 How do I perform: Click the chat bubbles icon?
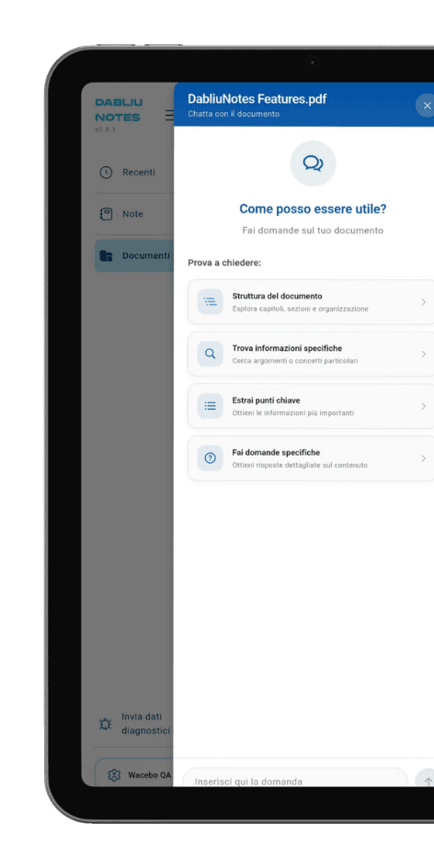[314, 163]
